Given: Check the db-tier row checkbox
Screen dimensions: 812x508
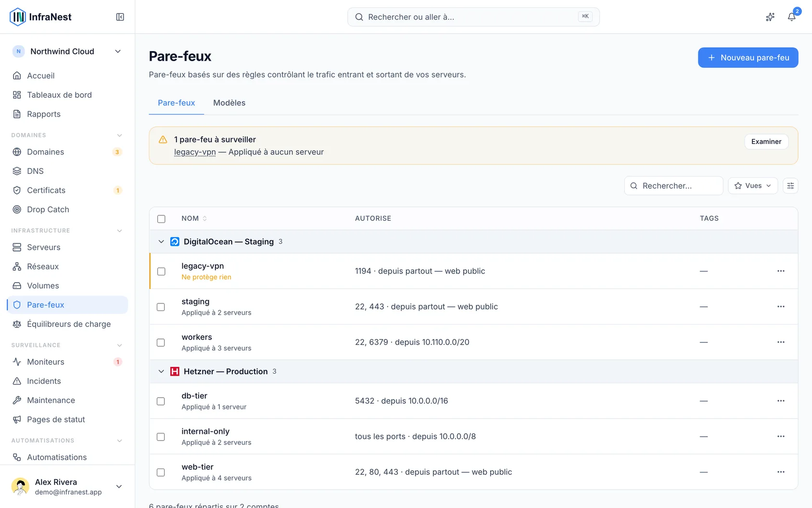Looking at the screenshot, I should point(161,402).
